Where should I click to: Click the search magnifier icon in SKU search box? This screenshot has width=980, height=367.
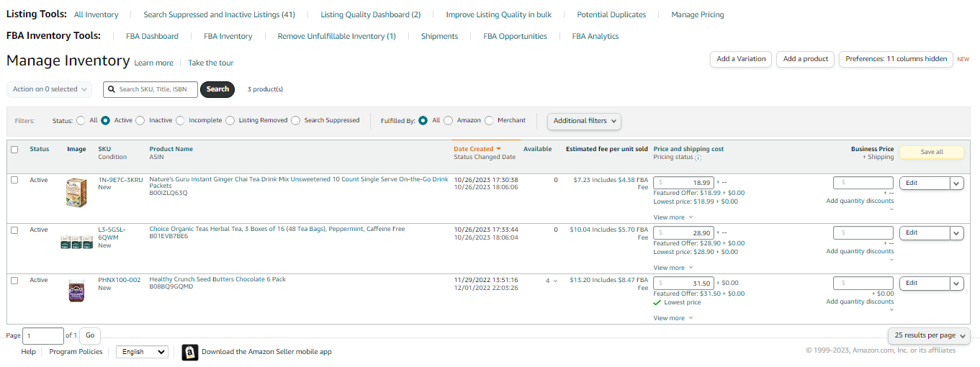pos(112,89)
